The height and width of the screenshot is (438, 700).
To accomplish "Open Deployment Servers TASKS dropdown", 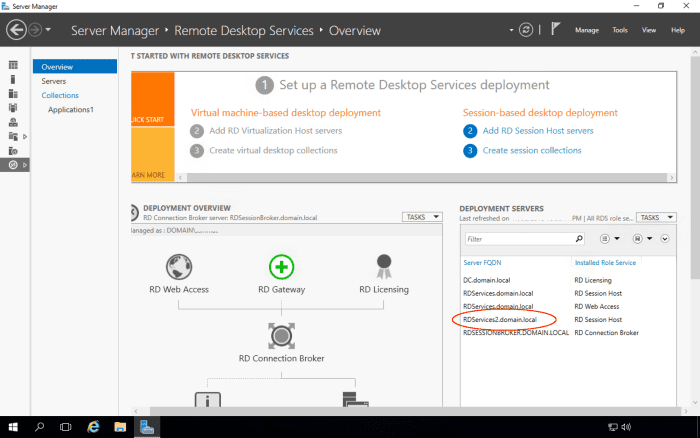I will (656, 217).
